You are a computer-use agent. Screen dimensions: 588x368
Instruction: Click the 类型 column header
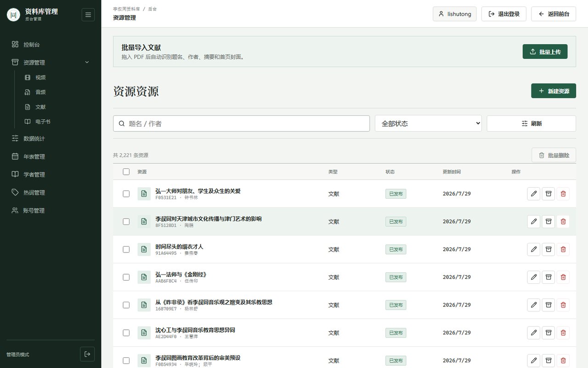pos(333,172)
